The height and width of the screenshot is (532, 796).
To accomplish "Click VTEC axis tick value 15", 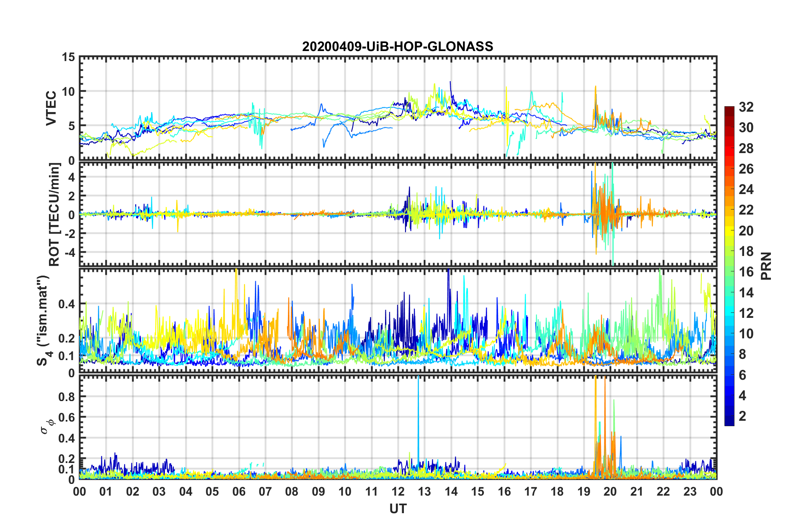I will point(68,57).
